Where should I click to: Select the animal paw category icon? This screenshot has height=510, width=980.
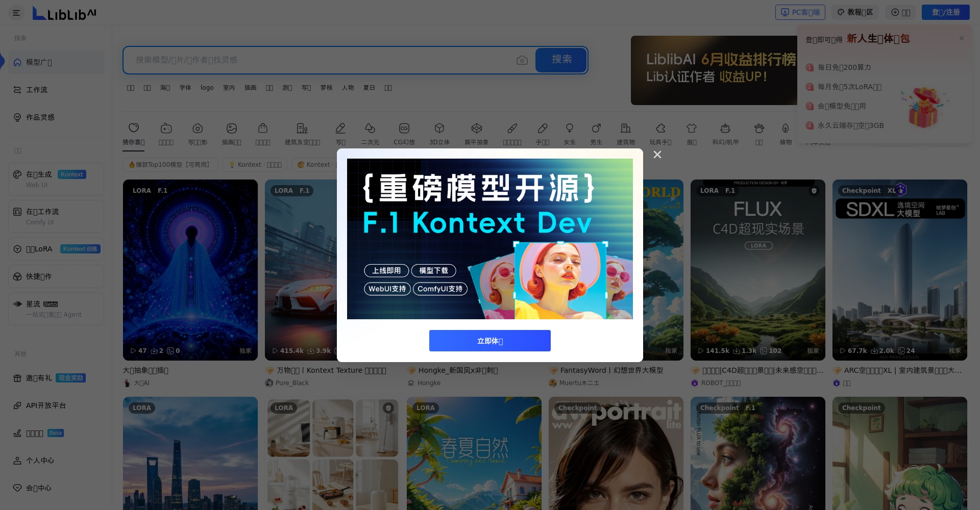759,134
